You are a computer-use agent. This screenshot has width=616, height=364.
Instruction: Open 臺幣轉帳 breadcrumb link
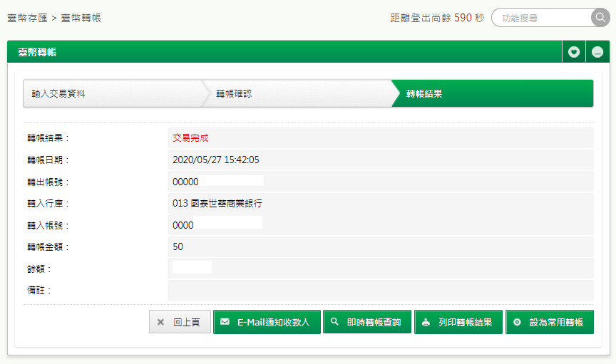(81, 18)
